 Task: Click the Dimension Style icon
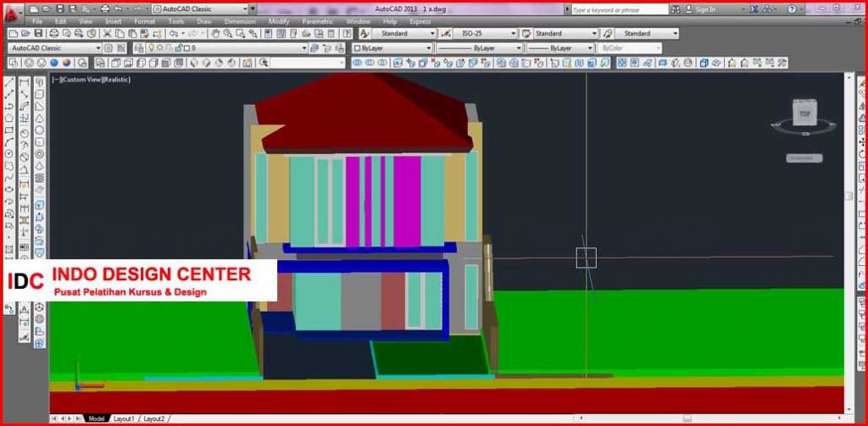(445, 34)
